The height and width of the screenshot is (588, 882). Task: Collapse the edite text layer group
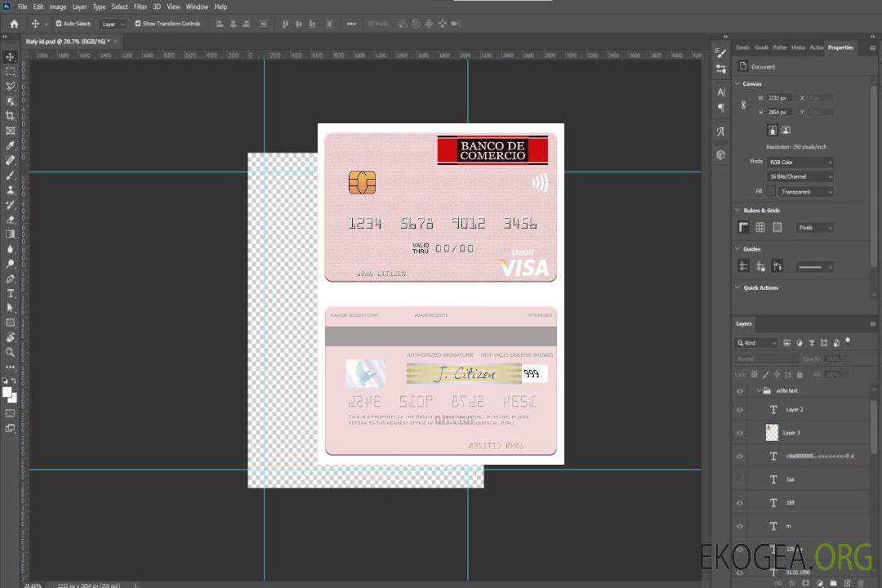pos(758,391)
